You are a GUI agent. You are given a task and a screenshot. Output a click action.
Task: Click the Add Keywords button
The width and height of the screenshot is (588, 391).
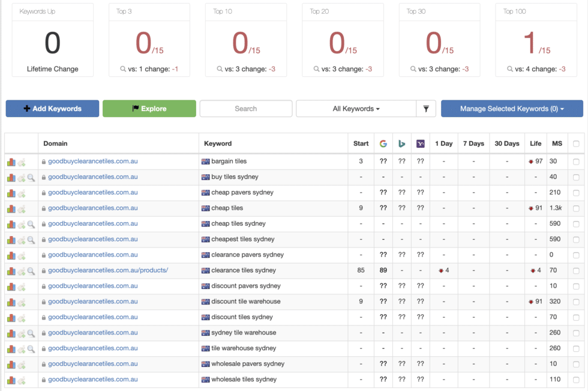[53, 109]
